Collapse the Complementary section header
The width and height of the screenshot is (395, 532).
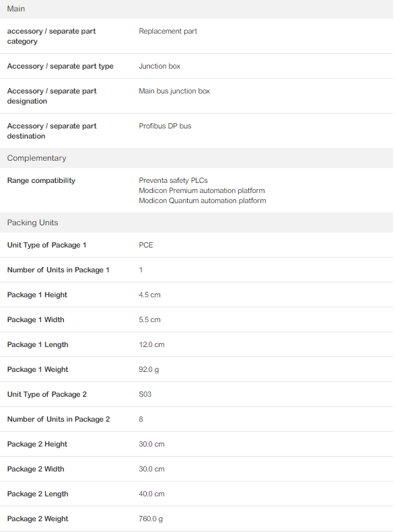(196, 158)
